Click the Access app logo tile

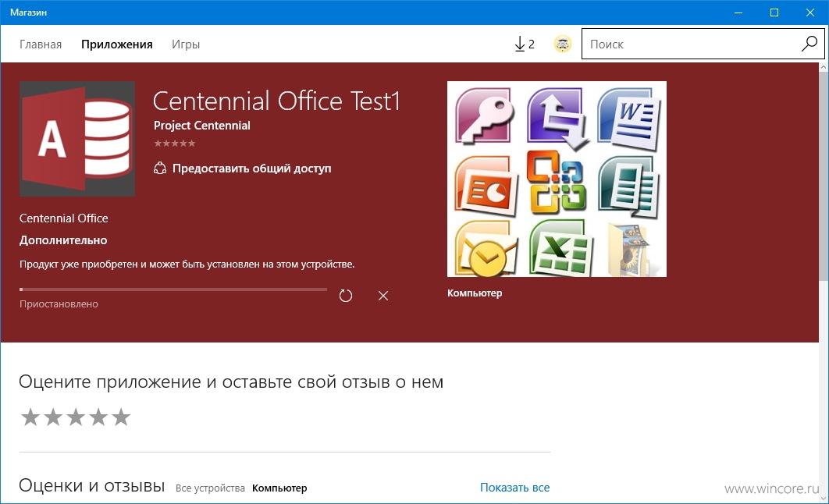pyautogui.click(x=77, y=139)
